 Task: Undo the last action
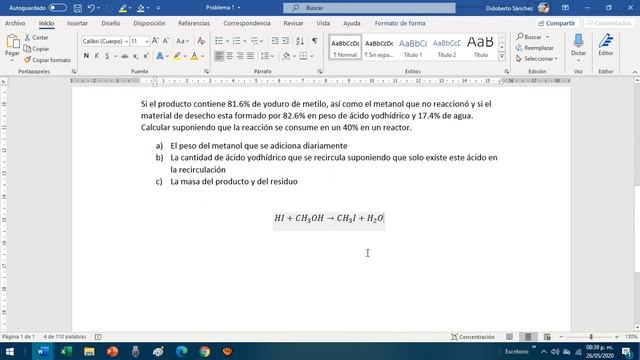91,8
